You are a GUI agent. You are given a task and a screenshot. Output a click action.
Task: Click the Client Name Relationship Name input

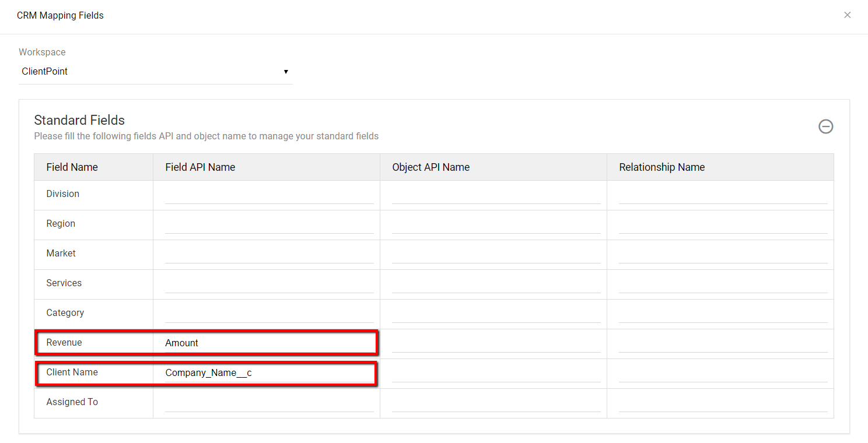point(723,372)
